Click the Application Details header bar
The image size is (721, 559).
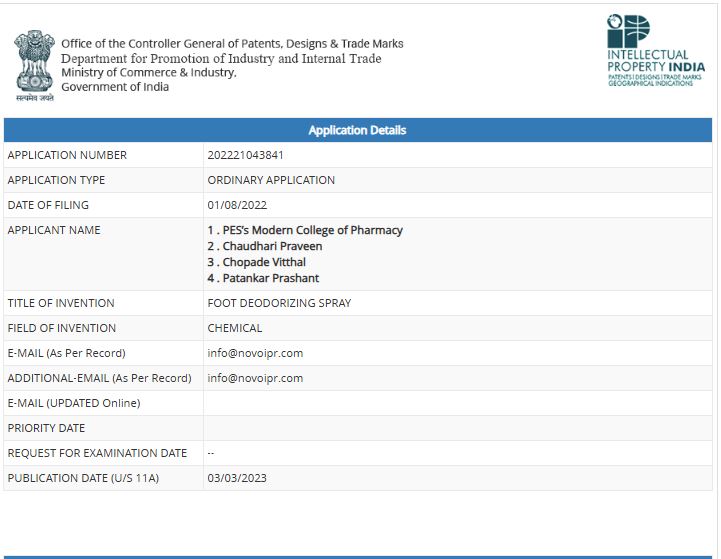(x=358, y=130)
